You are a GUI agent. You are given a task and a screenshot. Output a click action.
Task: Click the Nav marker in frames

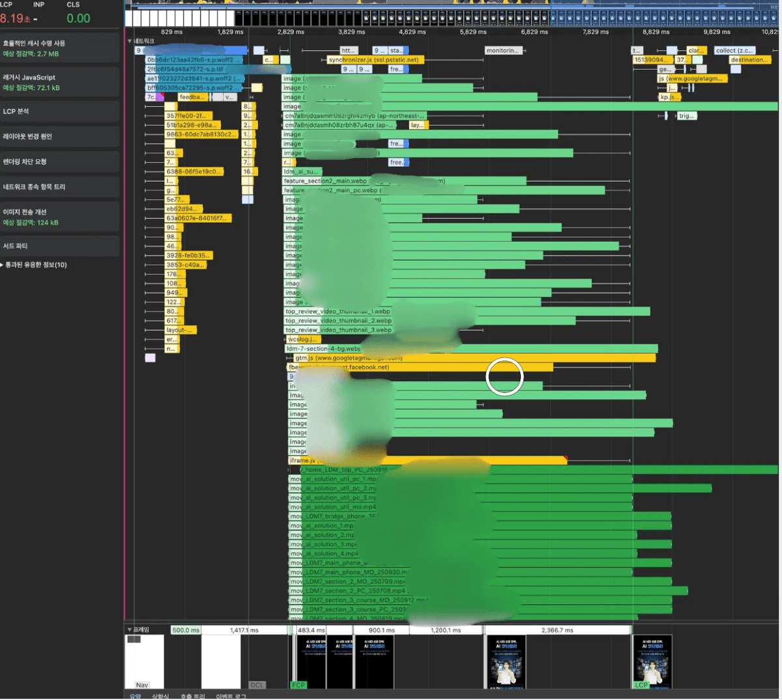(x=142, y=685)
